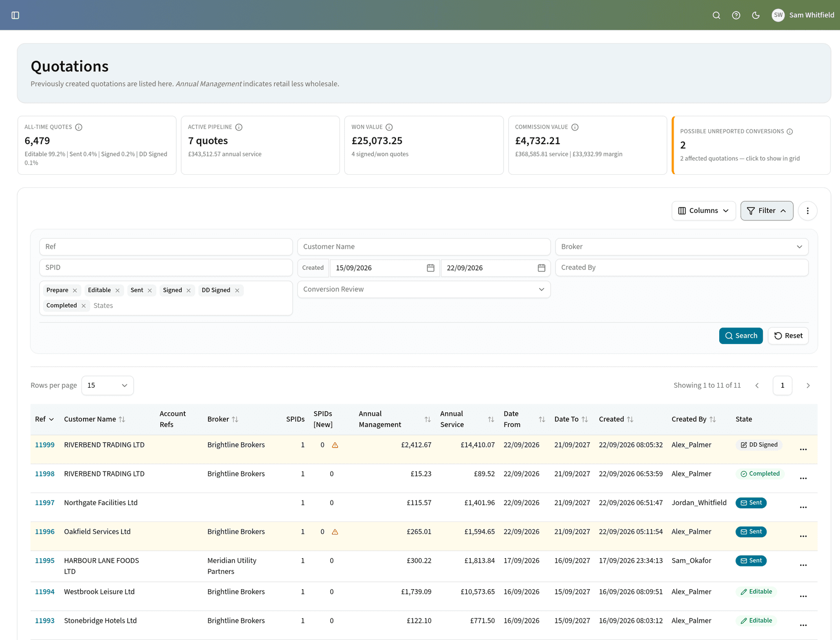
Task: Click warning icon in Oakfield Services row
Action: pyautogui.click(x=335, y=532)
